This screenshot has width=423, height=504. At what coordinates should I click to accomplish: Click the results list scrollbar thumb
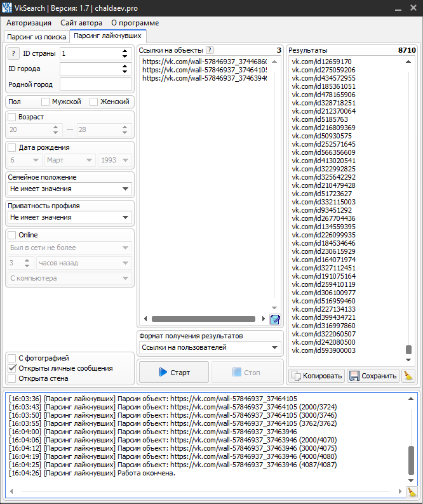coord(408,349)
